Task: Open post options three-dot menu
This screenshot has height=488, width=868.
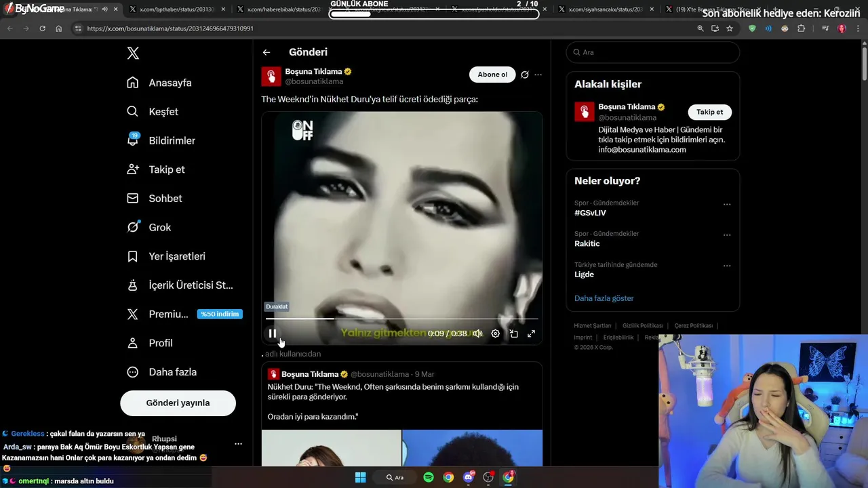Action: pos(538,75)
